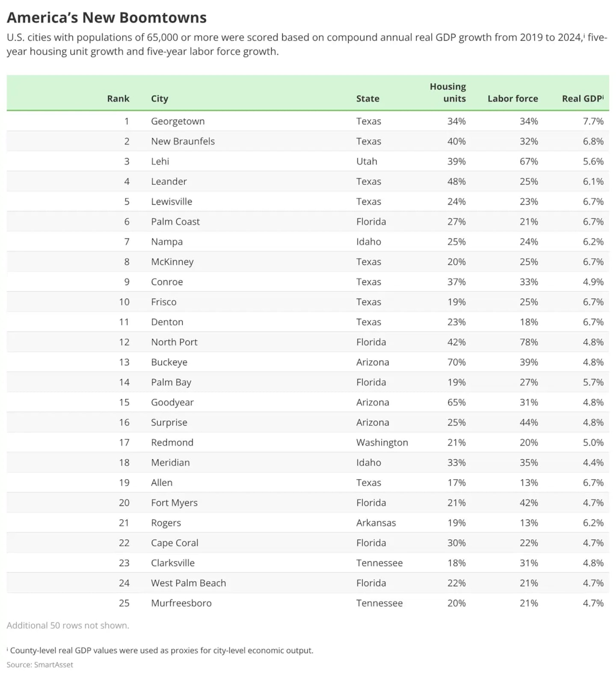Sort by City column header
The width and height of the screenshot is (616, 676).
point(160,98)
